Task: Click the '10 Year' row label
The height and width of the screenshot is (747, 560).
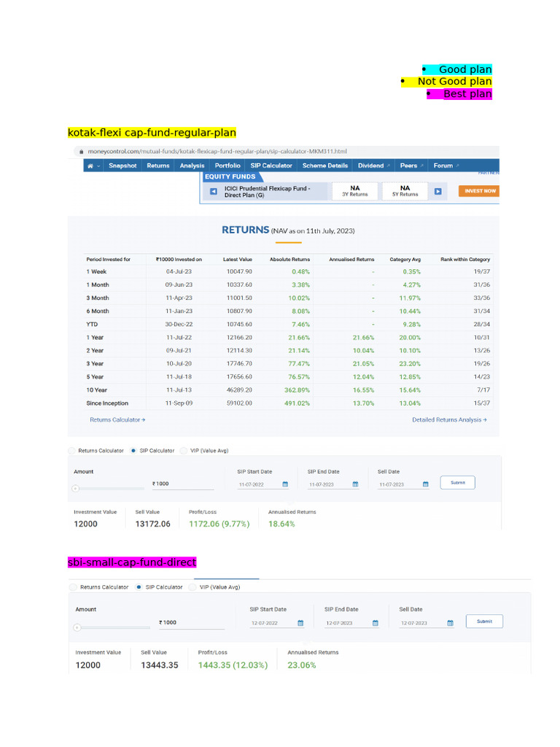Action: click(x=97, y=390)
